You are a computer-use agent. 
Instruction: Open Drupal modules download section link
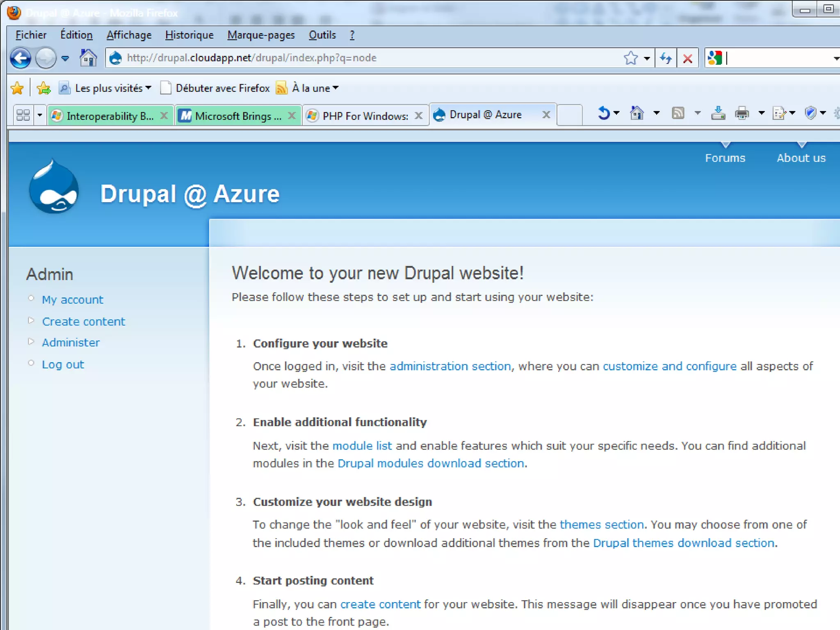(x=431, y=463)
